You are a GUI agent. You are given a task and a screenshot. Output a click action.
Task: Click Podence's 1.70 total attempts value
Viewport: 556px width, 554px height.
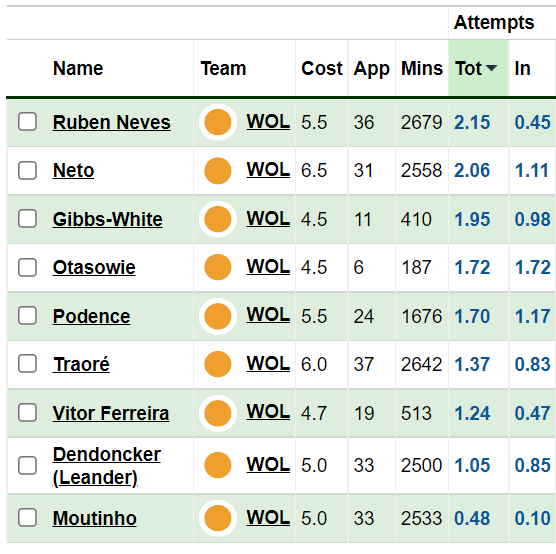472,316
